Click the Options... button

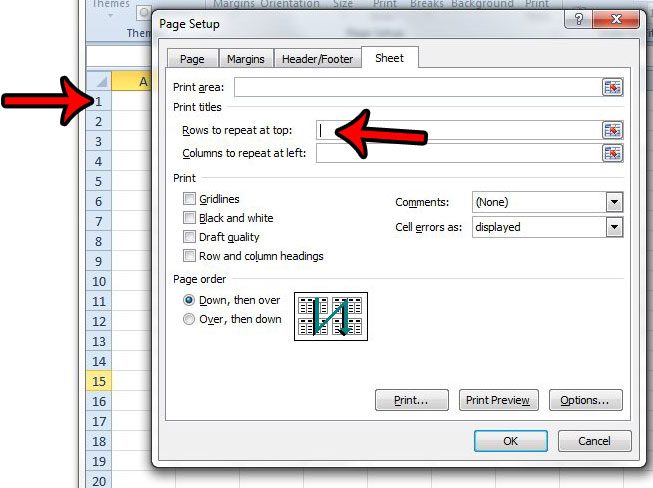[x=585, y=400]
